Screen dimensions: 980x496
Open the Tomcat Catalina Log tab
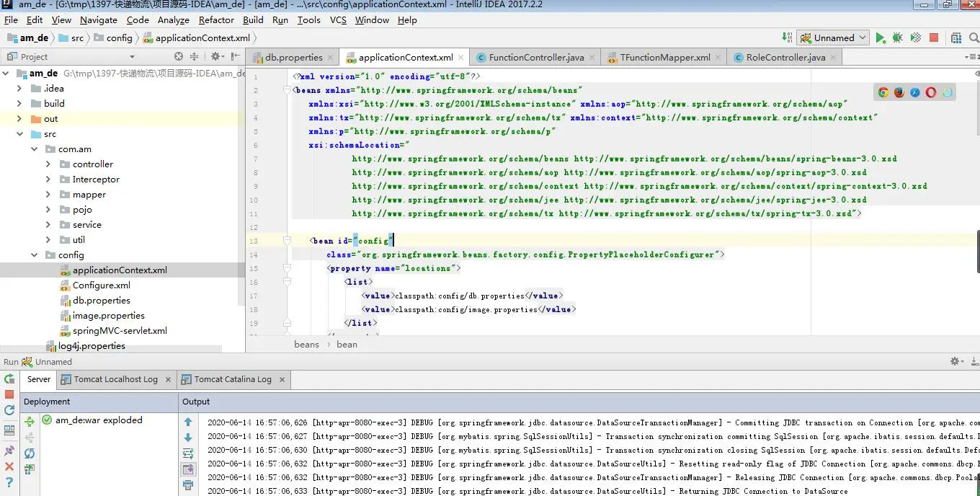click(232, 379)
